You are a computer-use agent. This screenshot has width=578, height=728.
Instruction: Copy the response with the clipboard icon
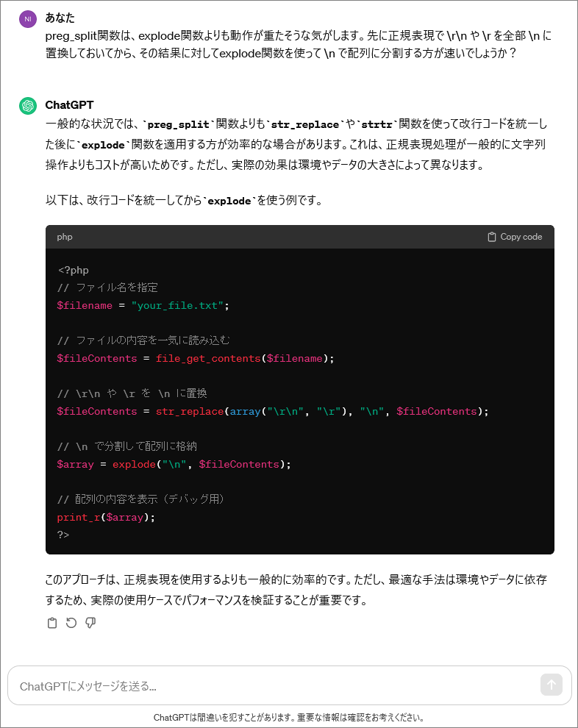point(52,623)
